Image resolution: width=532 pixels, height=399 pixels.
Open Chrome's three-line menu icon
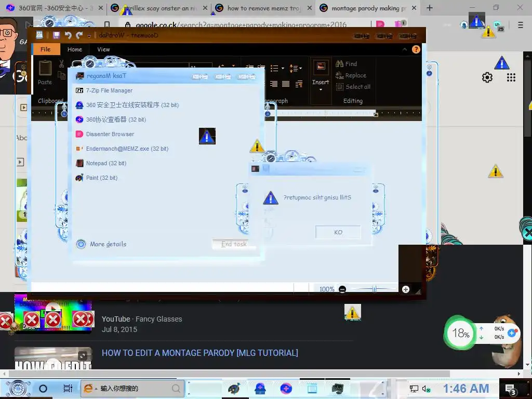[521, 25]
